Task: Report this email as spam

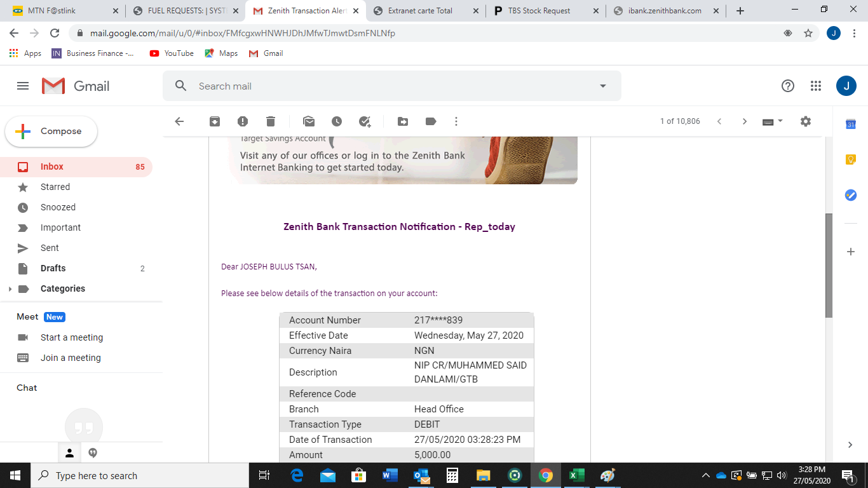Action: click(243, 121)
